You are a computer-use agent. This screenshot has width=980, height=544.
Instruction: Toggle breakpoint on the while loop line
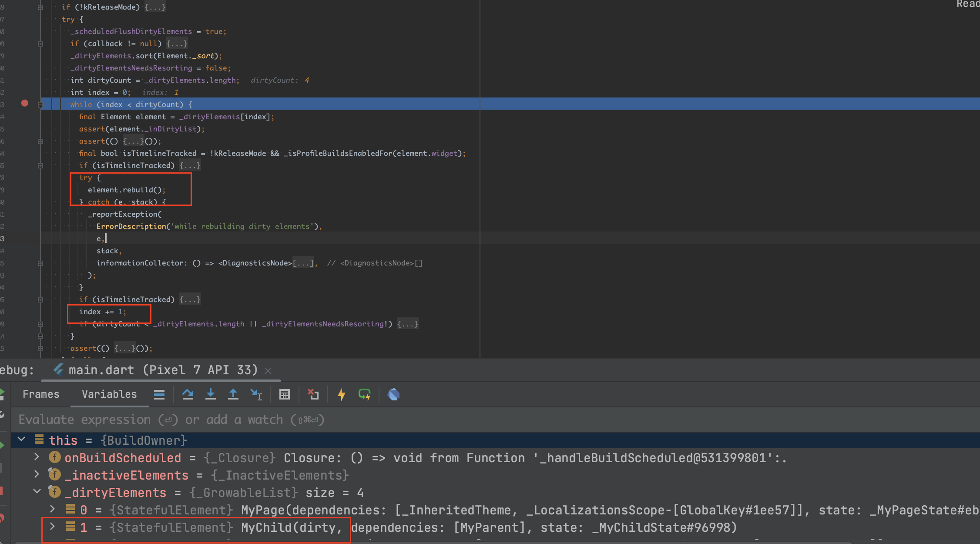[25, 103]
